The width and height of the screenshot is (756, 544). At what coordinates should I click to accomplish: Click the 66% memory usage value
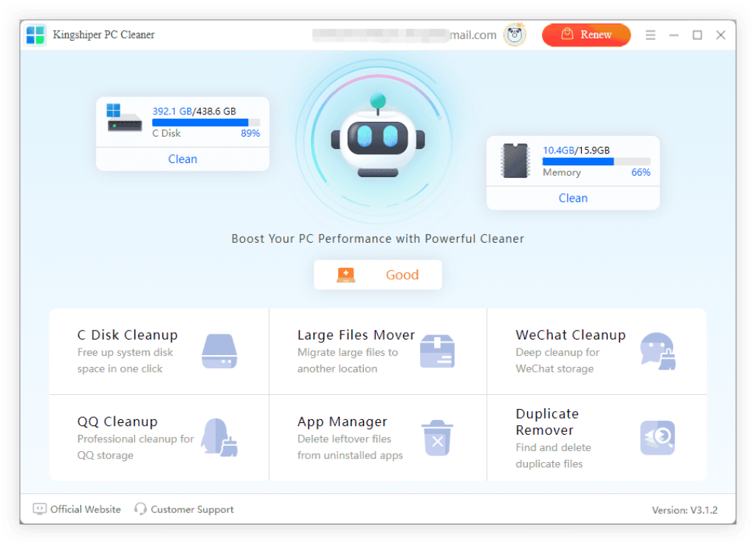[641, 173]
